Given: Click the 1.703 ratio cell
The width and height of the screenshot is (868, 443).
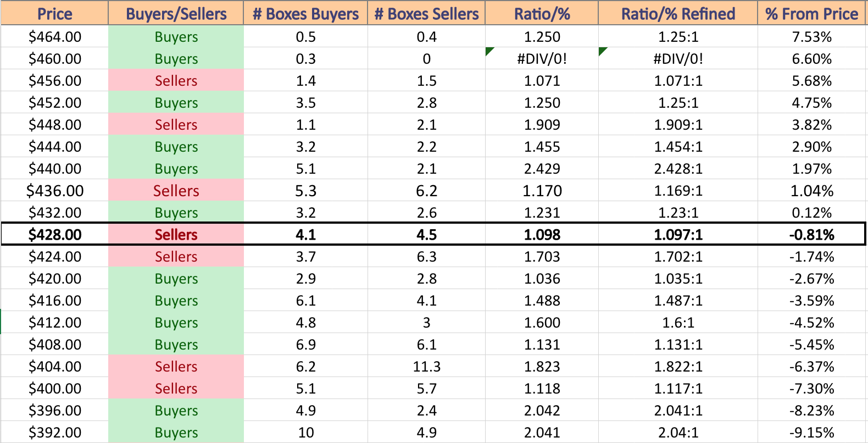Looking at the screenshot, I should tap(542, 257).
